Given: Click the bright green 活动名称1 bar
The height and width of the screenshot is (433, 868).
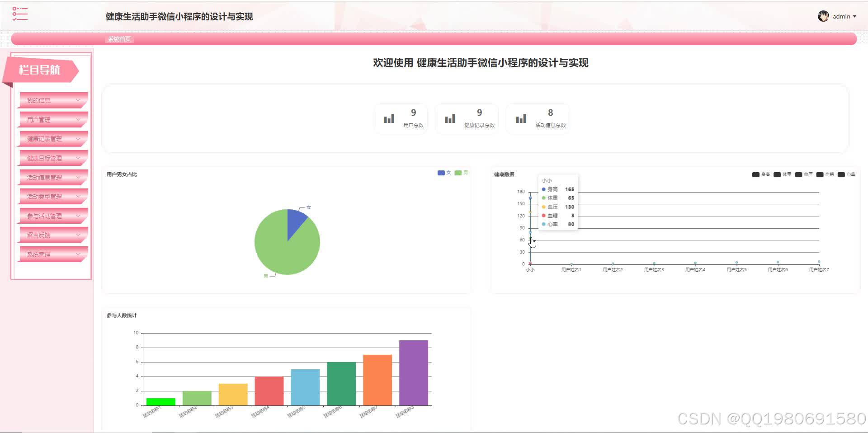Looking at the screenshot, I should [x=160, y=402].
